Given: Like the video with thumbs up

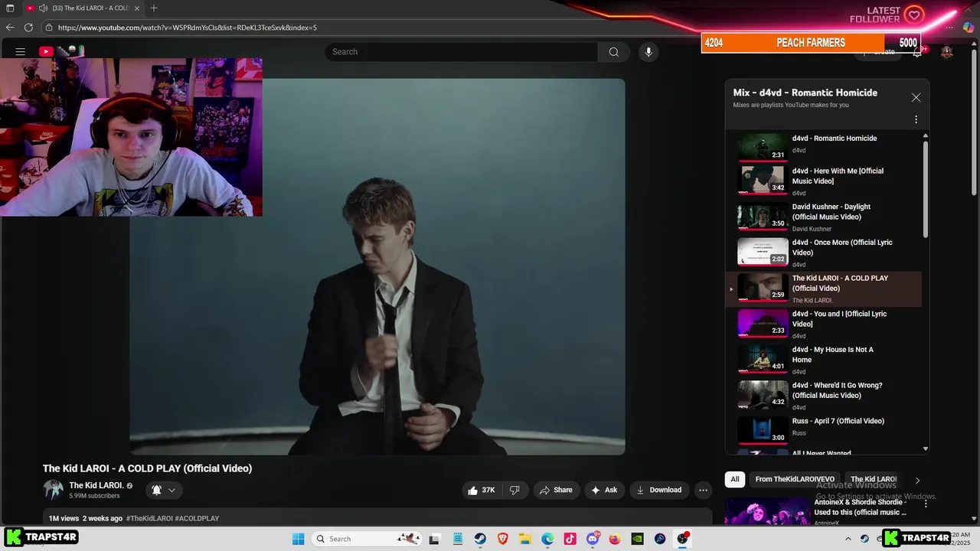Looking at the screenshot, I should pyautogui.click(x=482, y=490).
